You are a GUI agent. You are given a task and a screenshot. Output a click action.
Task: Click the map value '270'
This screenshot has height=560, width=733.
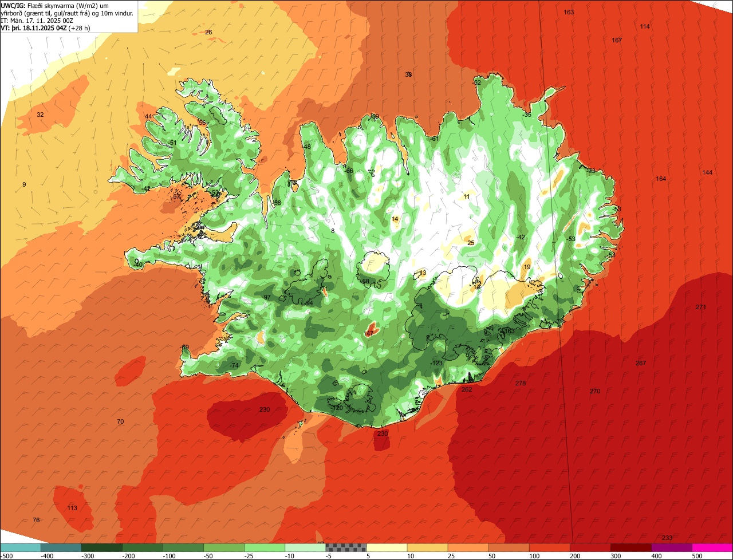click(595, 392)
